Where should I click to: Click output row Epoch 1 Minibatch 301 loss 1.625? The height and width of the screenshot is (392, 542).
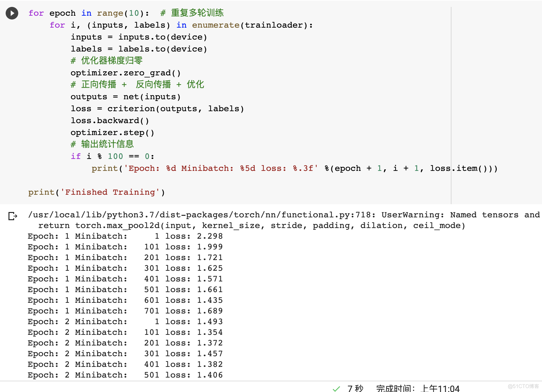(x=125, y=268)
